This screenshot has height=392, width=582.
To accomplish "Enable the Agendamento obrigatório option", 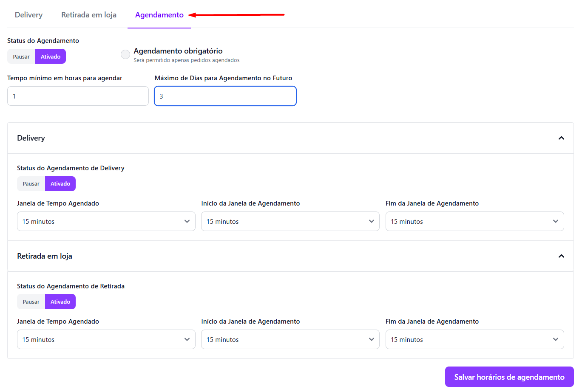I will [125, 54].
